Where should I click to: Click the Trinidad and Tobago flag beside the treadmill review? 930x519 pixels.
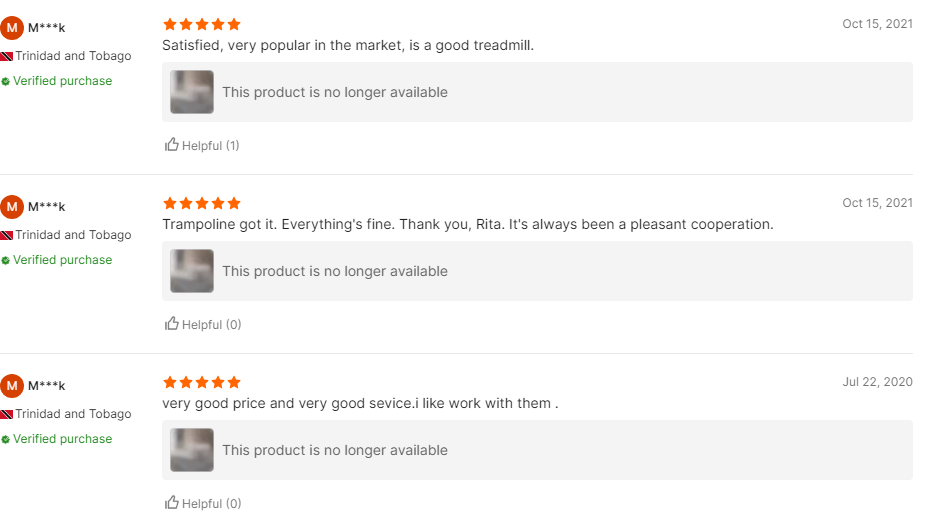point(6,57)
